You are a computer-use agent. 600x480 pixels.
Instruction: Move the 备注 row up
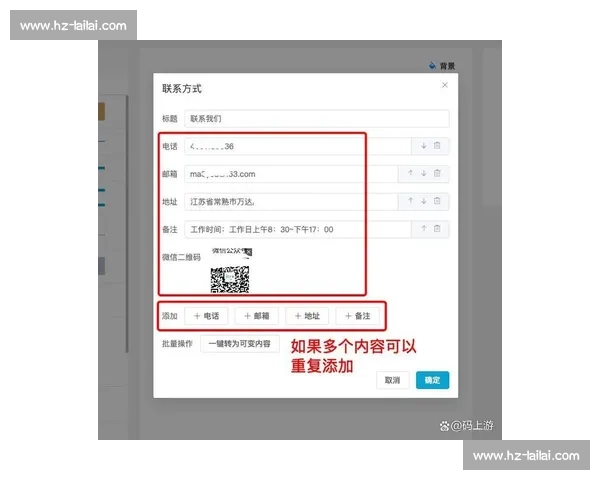point(424,229)
